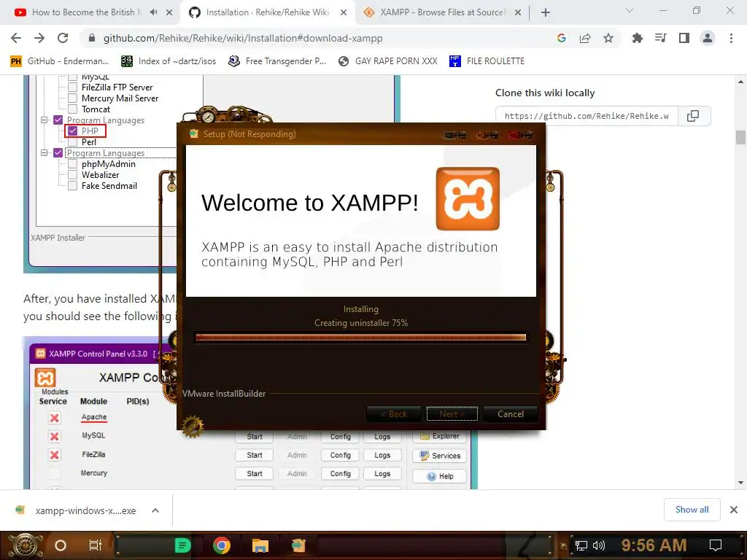The image size is (747, 560).
Task: Toggle the Chrome side panel icon
Action: coord(684,38)
